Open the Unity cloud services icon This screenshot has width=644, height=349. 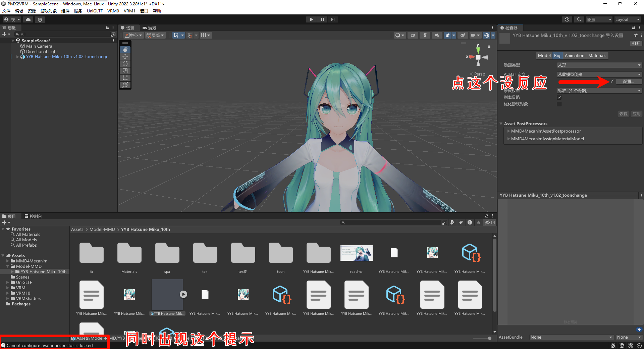click(28, 19)
